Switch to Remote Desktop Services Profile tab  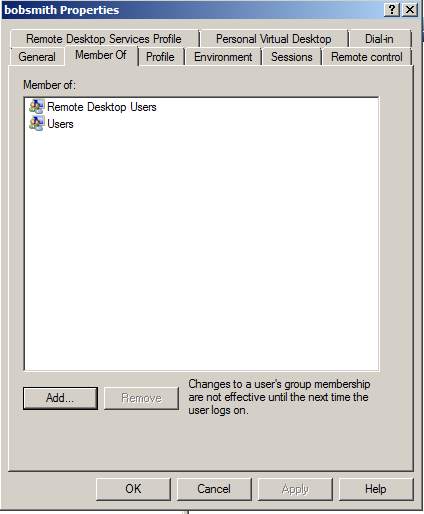104,39
